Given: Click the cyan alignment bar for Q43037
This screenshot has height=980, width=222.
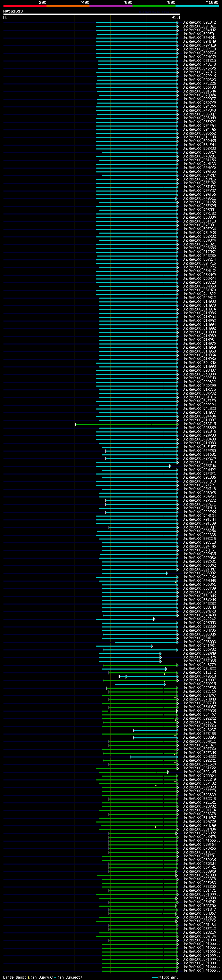Looking at the screenshot, I should point(156,730).
